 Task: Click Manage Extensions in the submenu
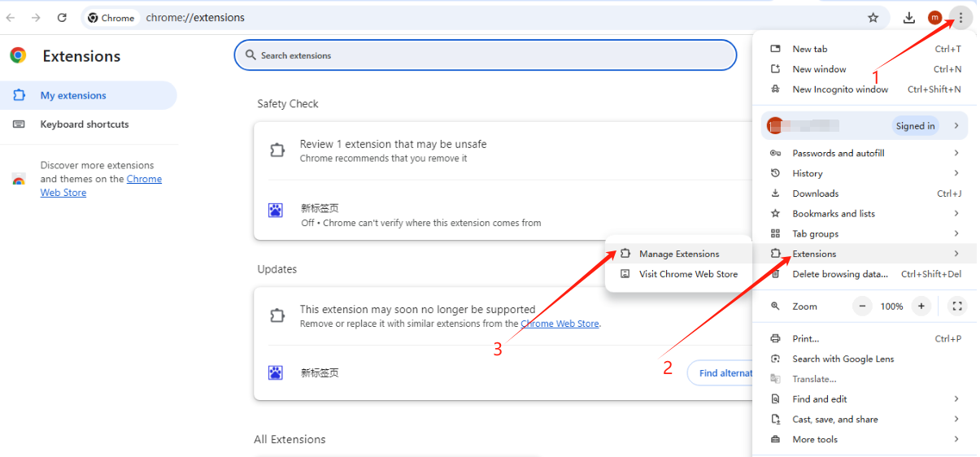coord(678,254)
